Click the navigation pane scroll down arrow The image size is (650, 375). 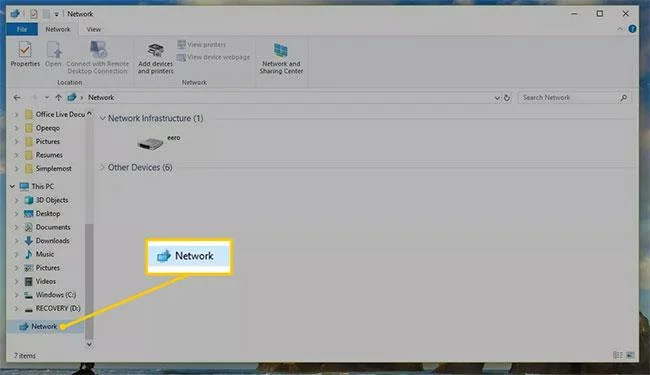pyautogui.click(x=89, y=344)
